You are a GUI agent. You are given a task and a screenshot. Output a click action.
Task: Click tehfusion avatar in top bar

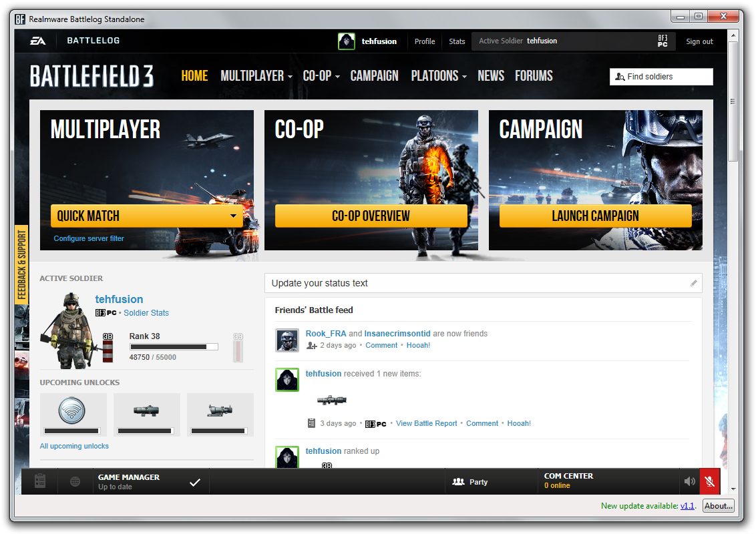[346, 41]
